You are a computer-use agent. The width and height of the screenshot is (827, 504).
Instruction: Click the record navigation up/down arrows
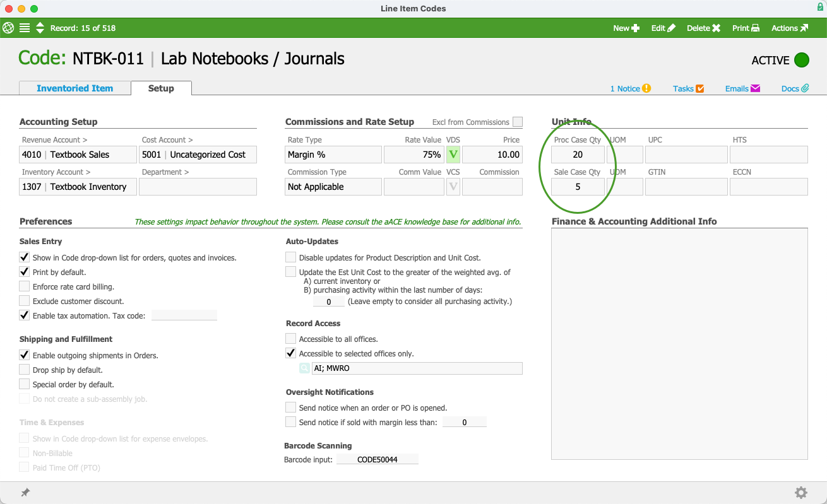point(40,28)
